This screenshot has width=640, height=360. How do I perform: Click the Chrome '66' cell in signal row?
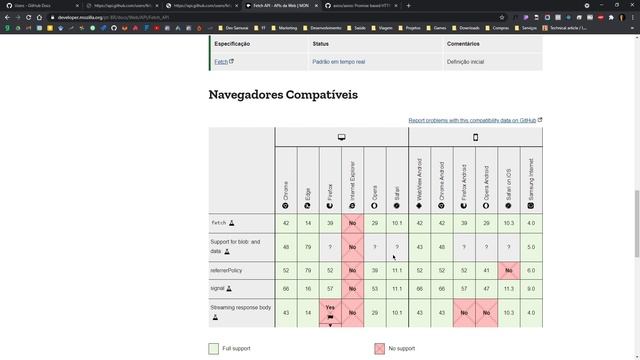click(286, 289)
